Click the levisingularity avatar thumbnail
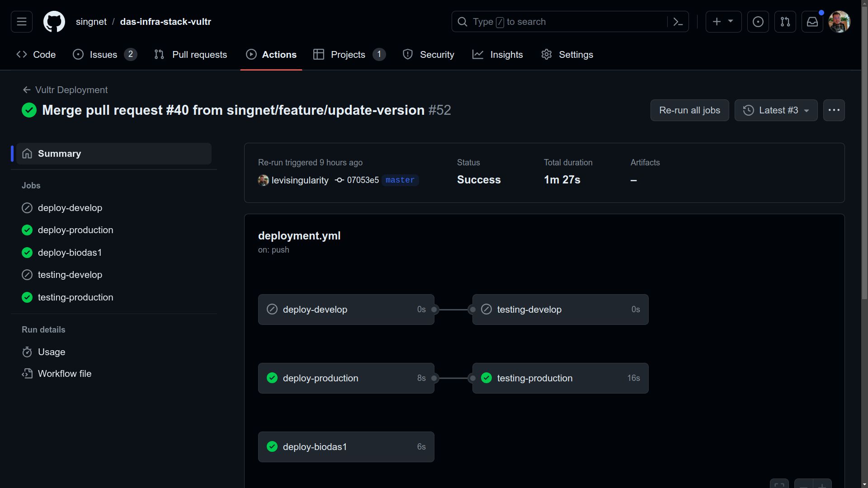 (264, 180)
